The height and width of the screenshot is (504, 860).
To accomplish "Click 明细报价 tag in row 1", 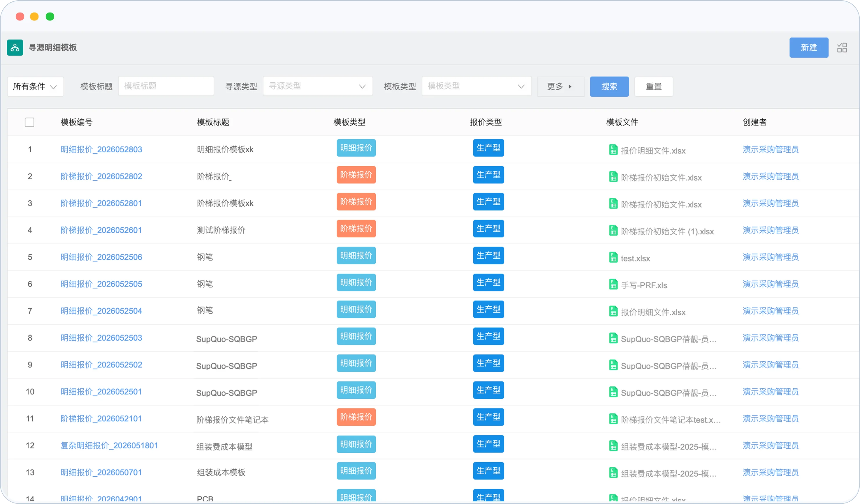I will click(356, 148).
